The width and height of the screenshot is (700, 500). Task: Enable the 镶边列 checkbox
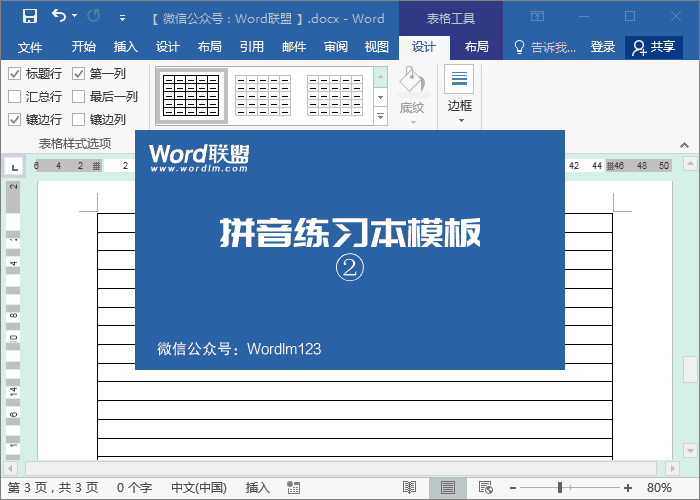79,120
